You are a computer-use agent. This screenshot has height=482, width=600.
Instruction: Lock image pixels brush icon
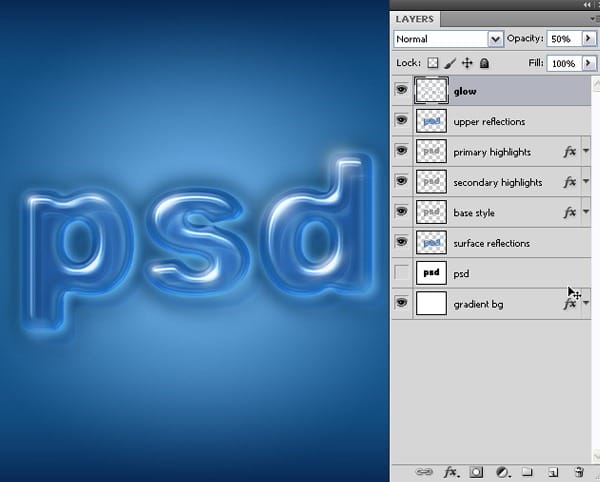click(x=450, y=63)
